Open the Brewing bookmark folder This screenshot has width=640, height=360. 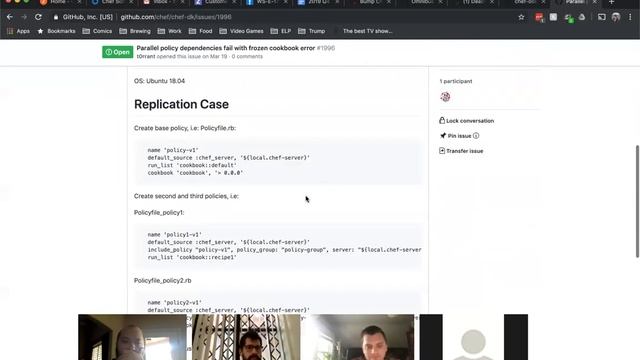pyautogui.click(x=135, y=31)
